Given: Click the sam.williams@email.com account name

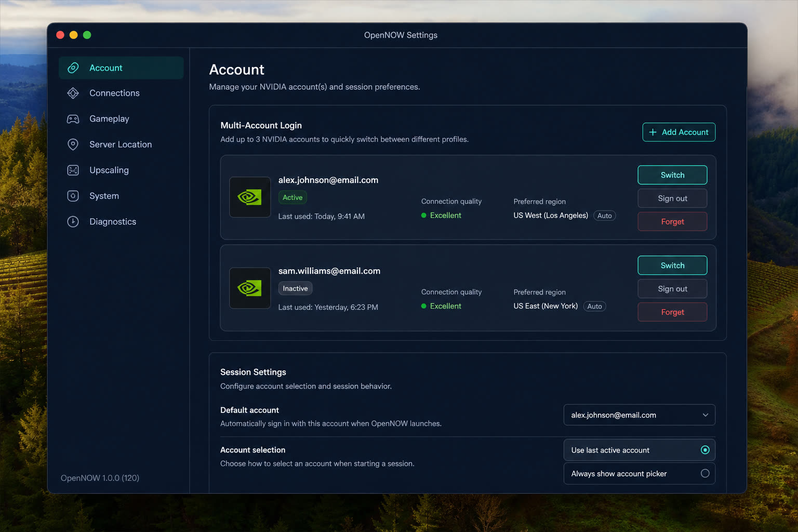Looking at the screenshot, I should click(329, 271).
